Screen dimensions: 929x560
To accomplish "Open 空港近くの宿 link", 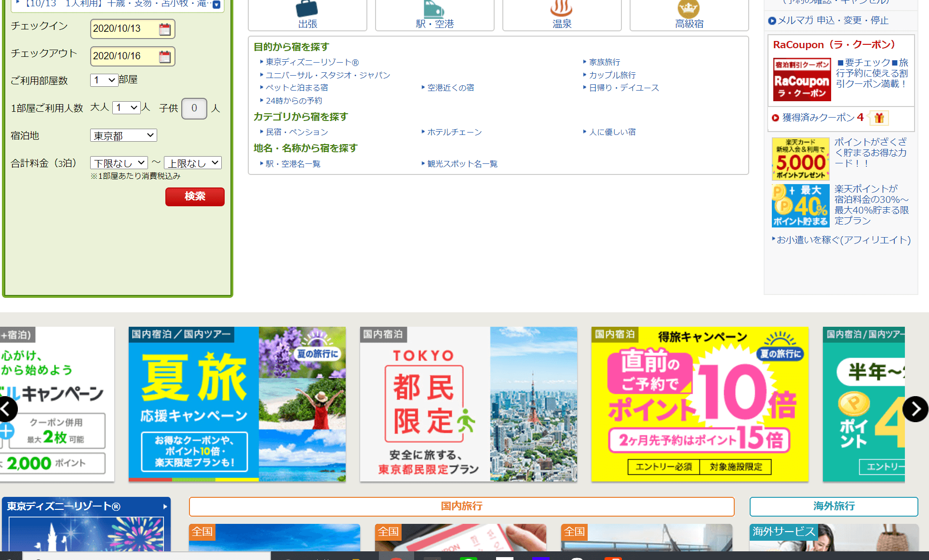I will 450,88.
